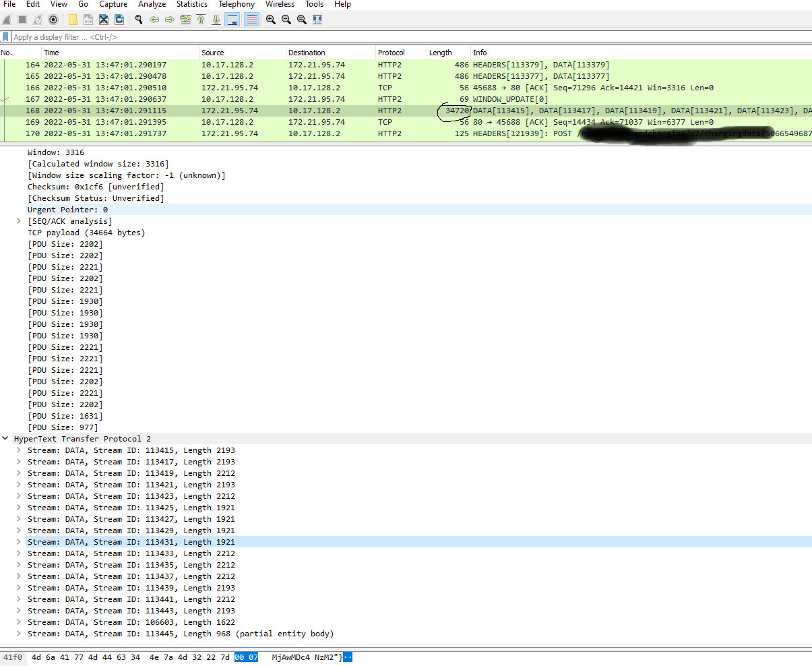Image resolution: width=812 pixels, height=666 pixels.
Task: Click the Go to specified packet icon
Action: click(185, 20)
